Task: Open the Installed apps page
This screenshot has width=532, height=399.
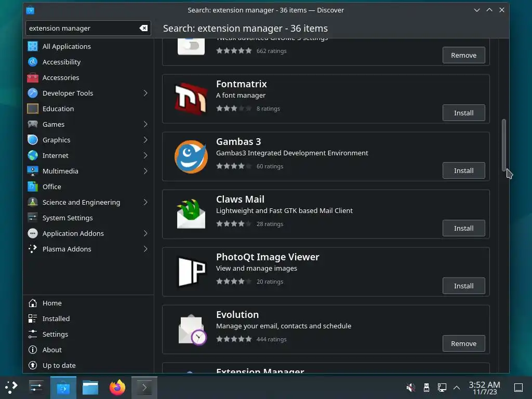Action: 88,318
